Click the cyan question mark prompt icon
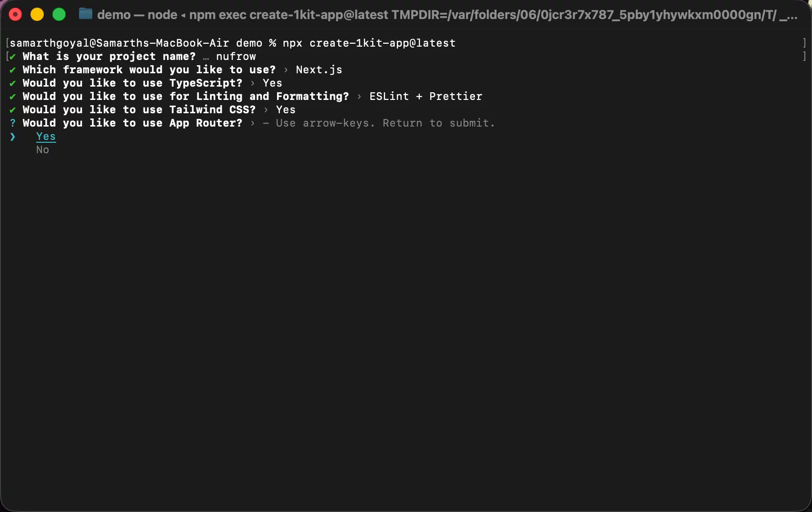 tap(13, 123)
